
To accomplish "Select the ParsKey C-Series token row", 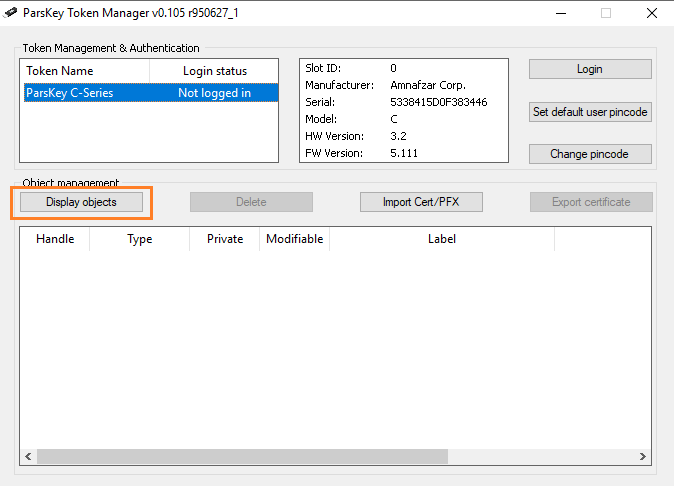I will [x=151, y=93].
